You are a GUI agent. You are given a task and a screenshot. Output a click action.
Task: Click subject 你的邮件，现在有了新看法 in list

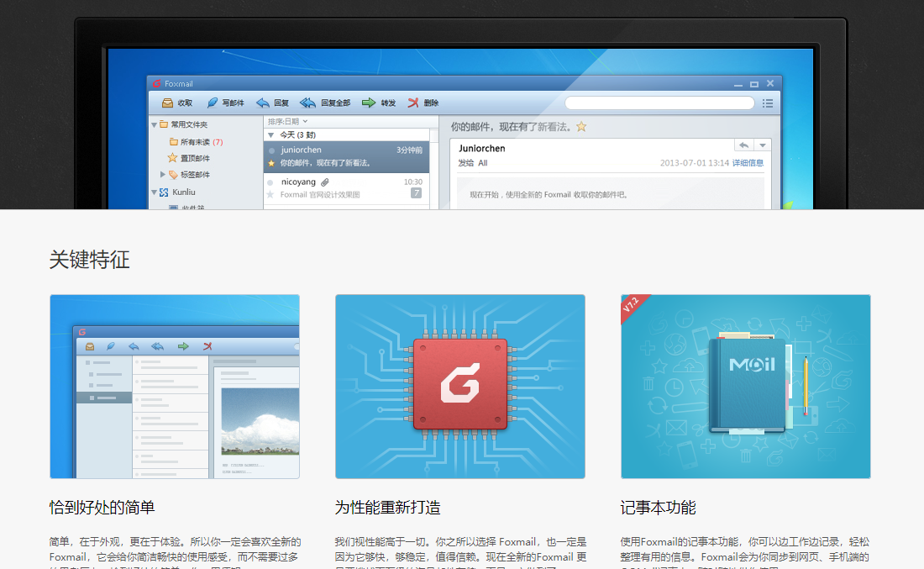point(325,163)
